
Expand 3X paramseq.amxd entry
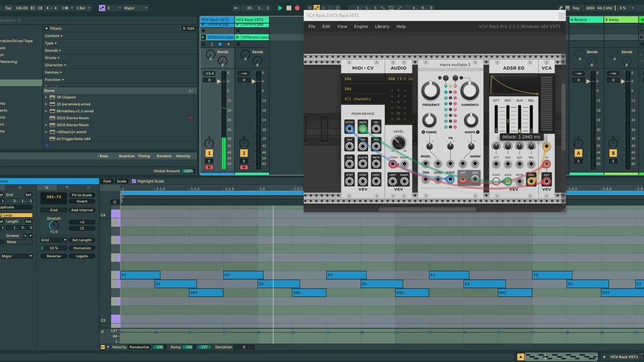pyautogui.click(x=46, y=104)
